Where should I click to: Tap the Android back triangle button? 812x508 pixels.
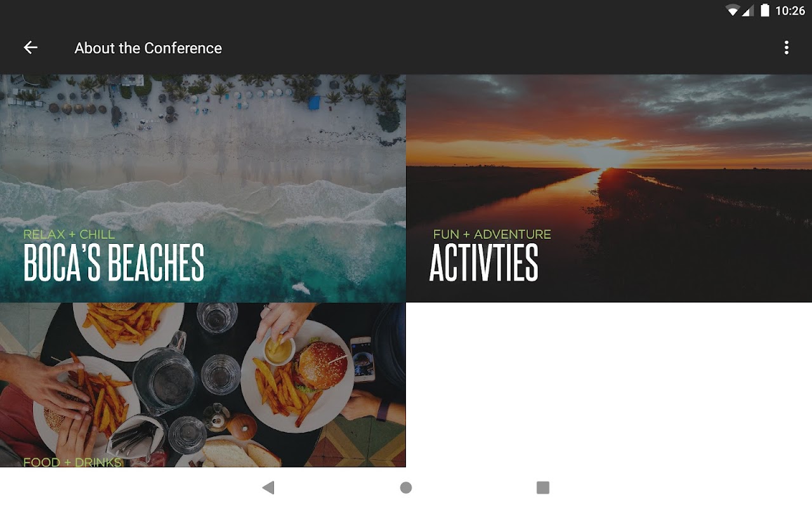[x=268, y=488]
